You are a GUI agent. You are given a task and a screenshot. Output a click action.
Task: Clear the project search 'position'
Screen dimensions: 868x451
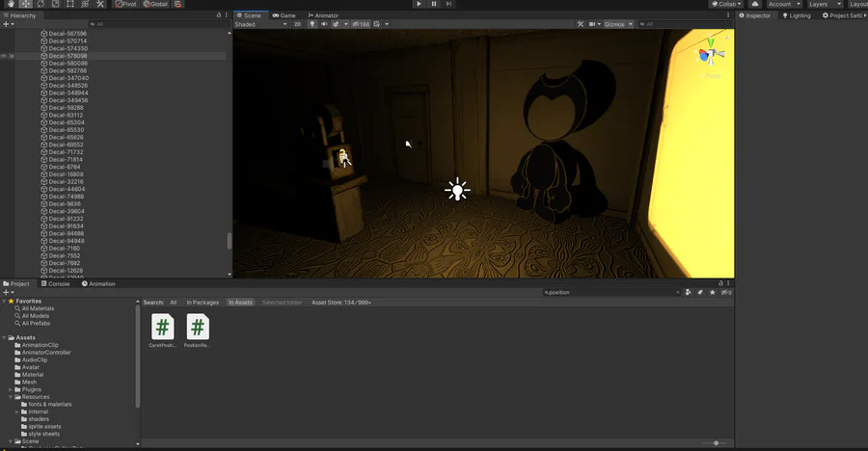pyautogui.click(x=678, y=292)
